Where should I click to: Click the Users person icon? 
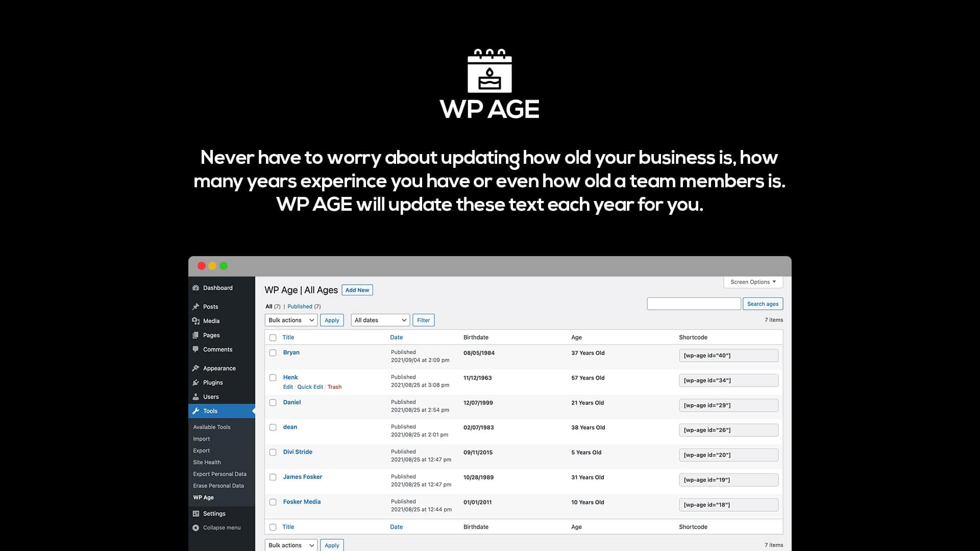[x=195, y=397]
